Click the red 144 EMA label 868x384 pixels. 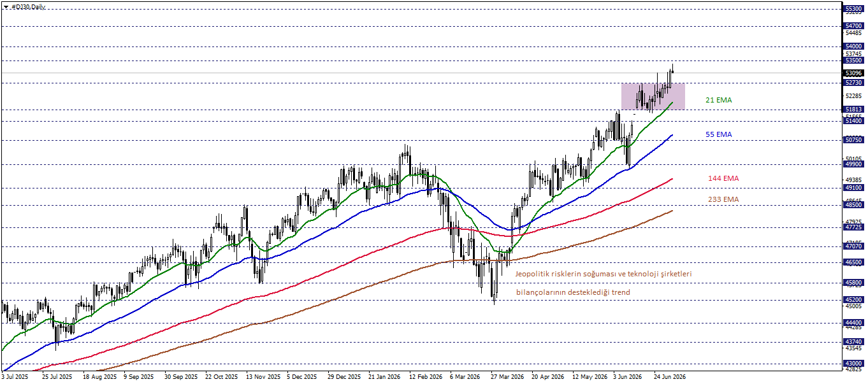[x=723, y=178]
